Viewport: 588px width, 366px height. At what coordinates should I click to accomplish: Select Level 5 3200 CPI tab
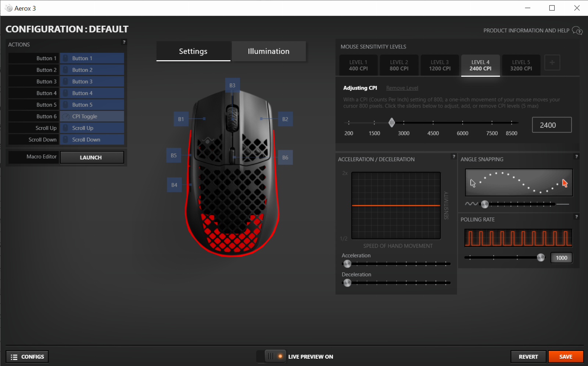tap(521, 65)
